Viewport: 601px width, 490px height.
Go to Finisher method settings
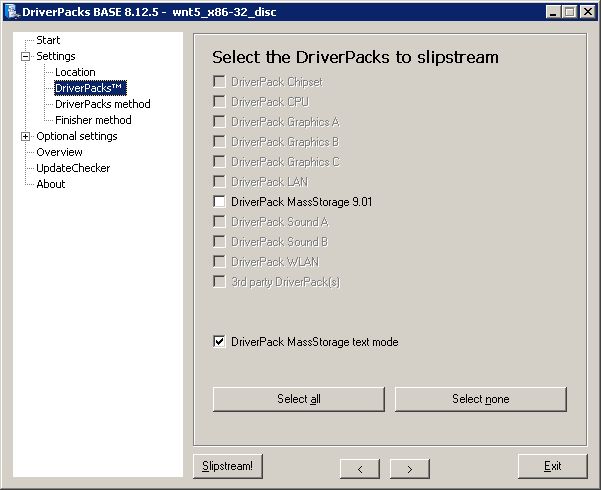click(x=93, y=120)
